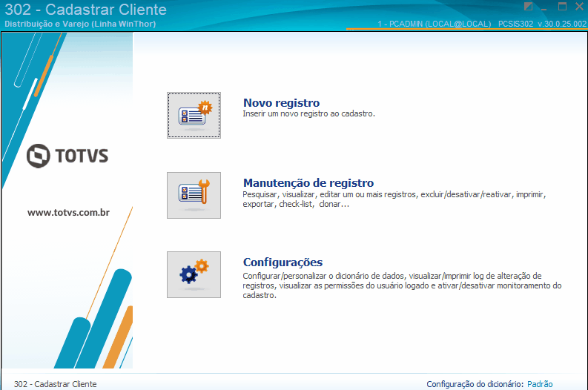Open the Manutenção de registro icon button
588x390 pixels.
(x=194, y=196)
